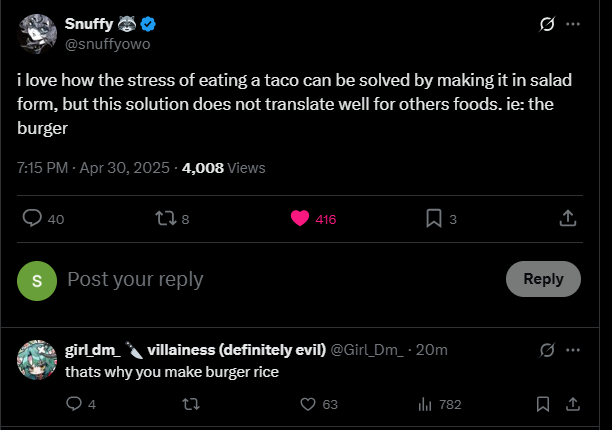This screenshot has height=430, width=612.
Task: Unlike Snuffy's tweet with pink heart
Action: (x=299, y=218)
